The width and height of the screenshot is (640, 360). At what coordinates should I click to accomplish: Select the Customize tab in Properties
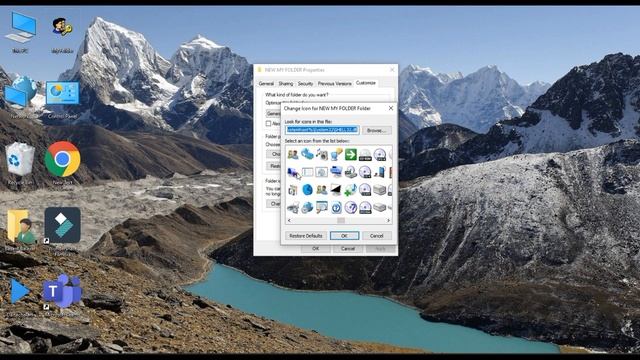click(366, 83)
